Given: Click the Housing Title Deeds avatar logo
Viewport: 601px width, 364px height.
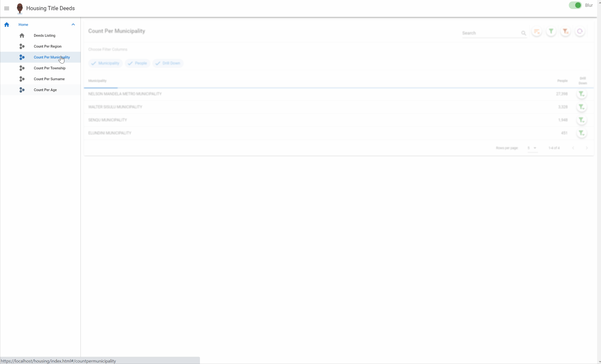Looking at the screenshot, I should pos(20,8).
